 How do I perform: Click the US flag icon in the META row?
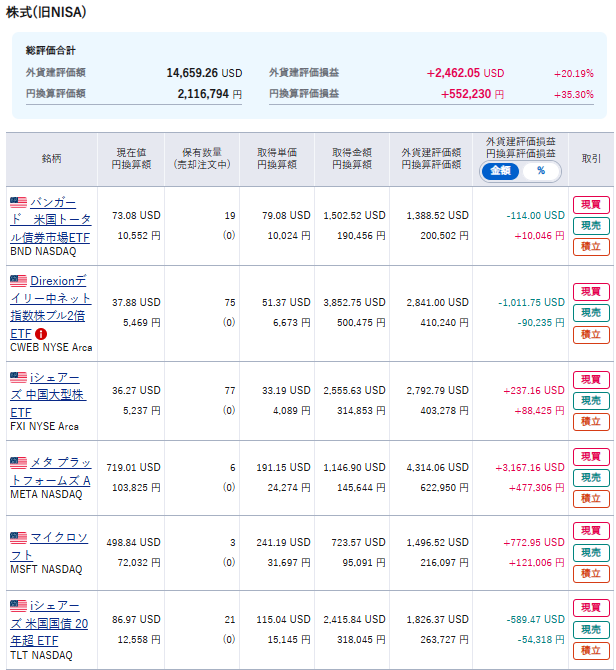[x=18, y=462]
